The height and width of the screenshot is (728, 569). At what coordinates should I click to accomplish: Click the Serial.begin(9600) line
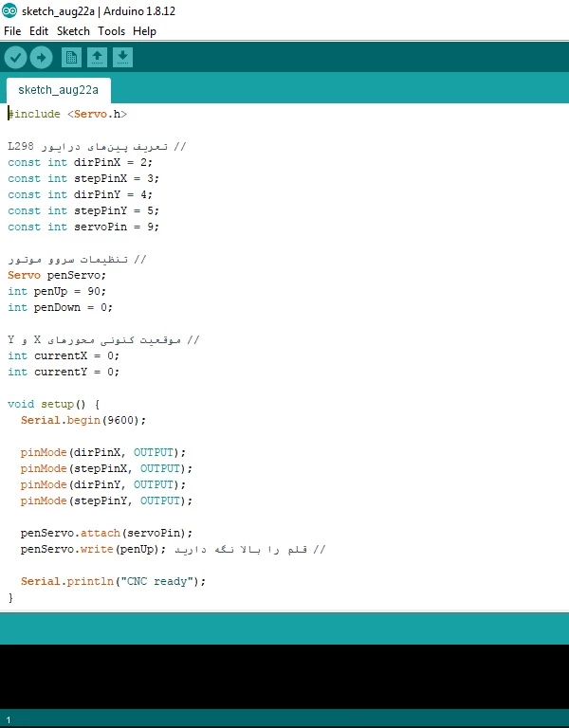click(83, 420)
